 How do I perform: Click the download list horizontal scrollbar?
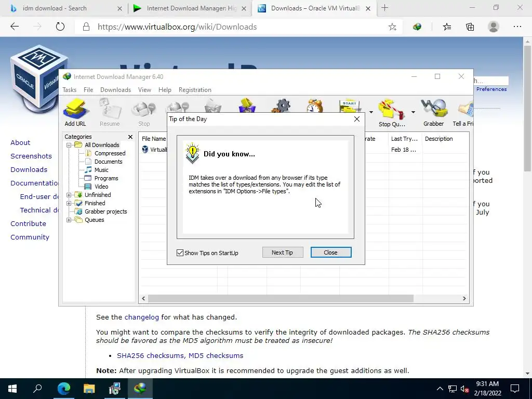(281, 299)
